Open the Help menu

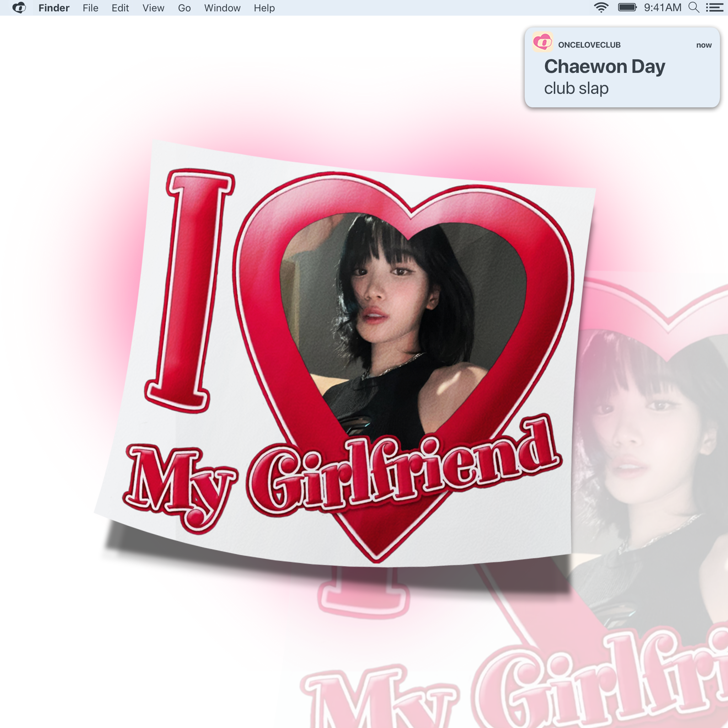(x=264, y=8)
